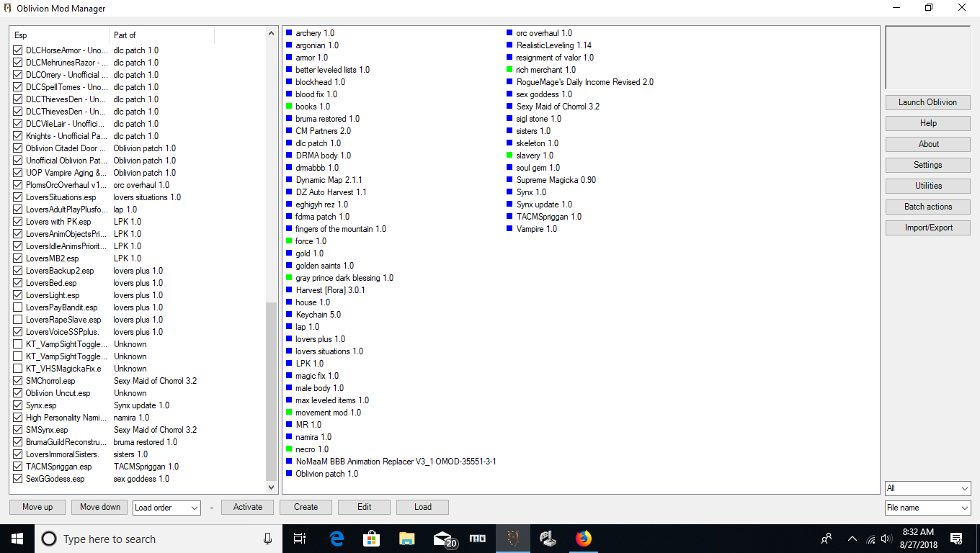The height and width of the screenshot is (553, 980).
Task: Click the green icon next to force 1.0
Action: point(289,241)
